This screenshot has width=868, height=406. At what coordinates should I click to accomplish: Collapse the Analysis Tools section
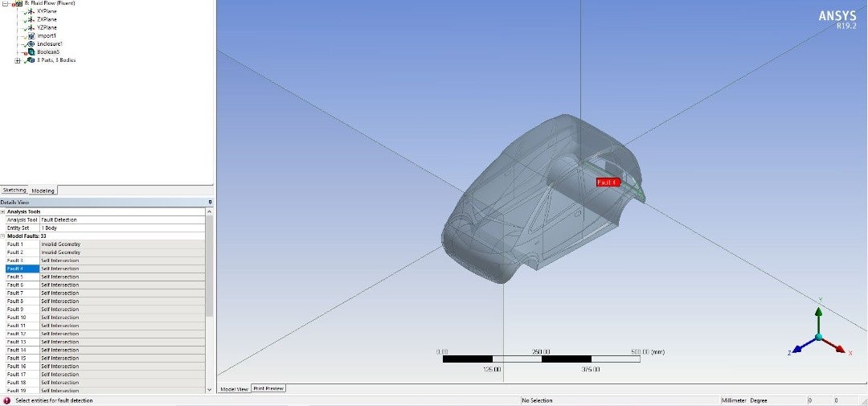(x=2, y=211)
